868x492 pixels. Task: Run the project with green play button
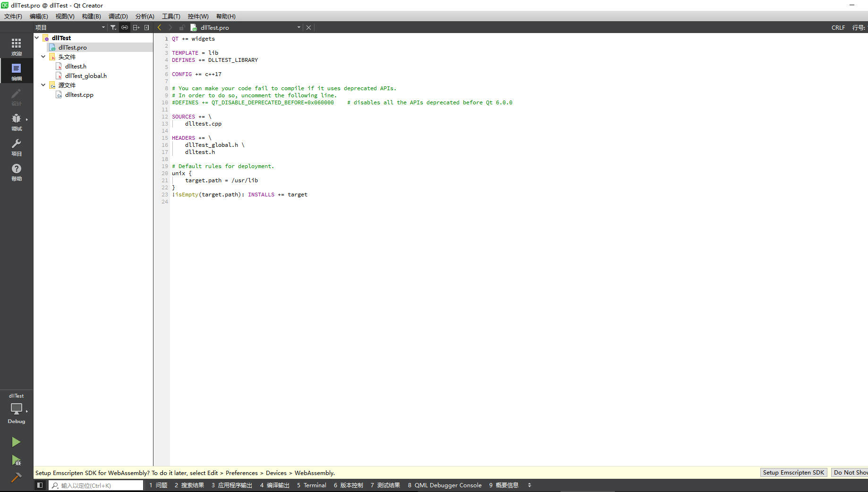[x=16, y=442]
